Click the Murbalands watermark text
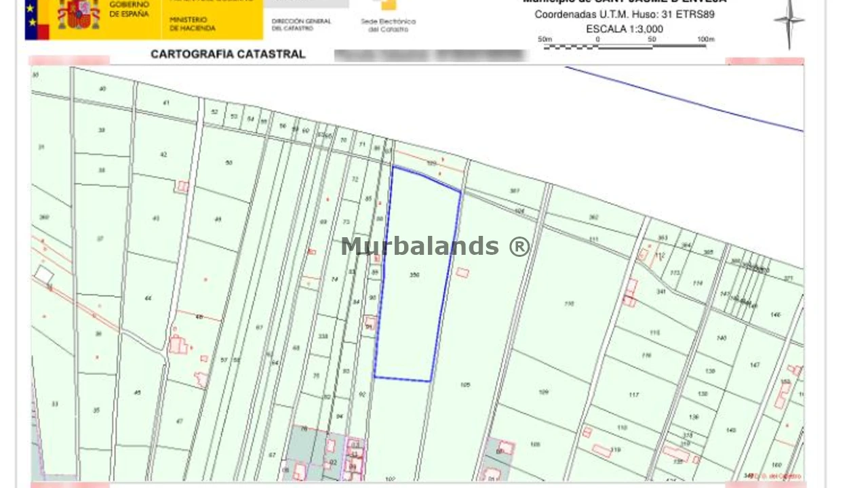The height and width of the screenshot is (488, 868). (x=435, y=246)
